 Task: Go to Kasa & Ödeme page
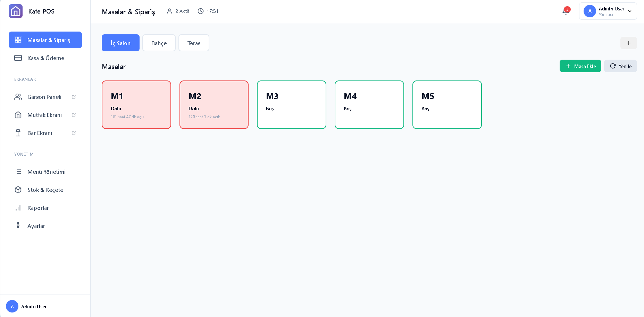(45, 58)
